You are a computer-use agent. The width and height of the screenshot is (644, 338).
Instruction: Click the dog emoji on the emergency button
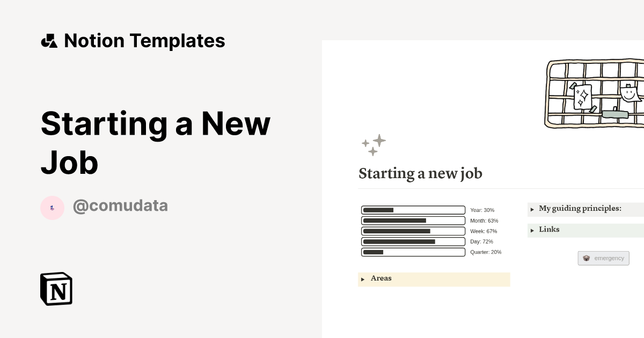pos(587,258)
